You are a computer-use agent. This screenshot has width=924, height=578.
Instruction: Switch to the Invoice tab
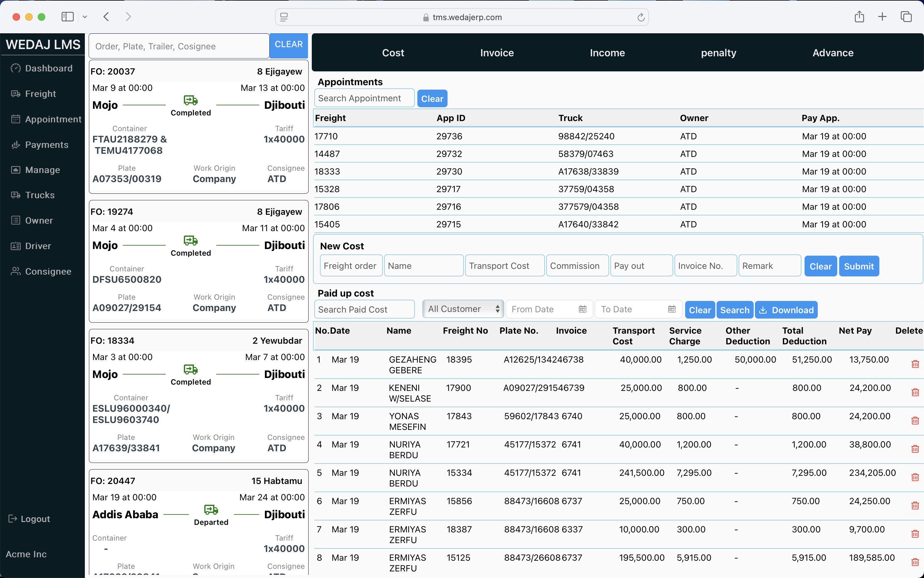coord(497,53)
